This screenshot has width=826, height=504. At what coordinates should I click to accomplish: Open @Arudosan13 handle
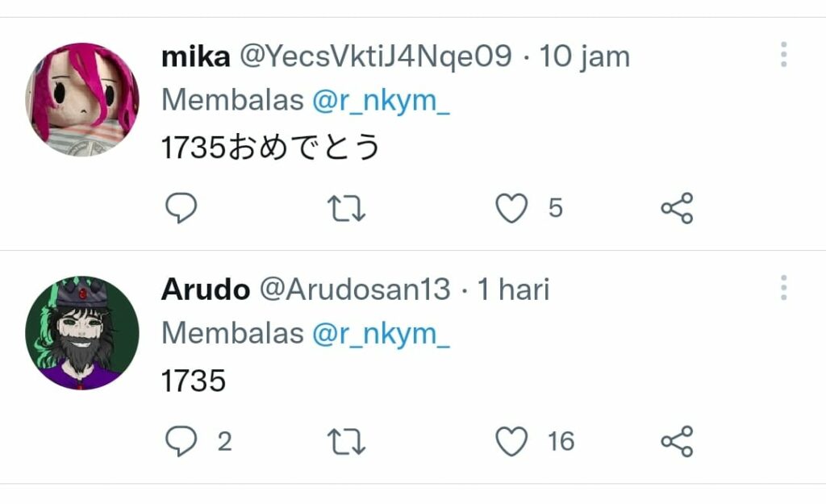click(x=355, y=289)
